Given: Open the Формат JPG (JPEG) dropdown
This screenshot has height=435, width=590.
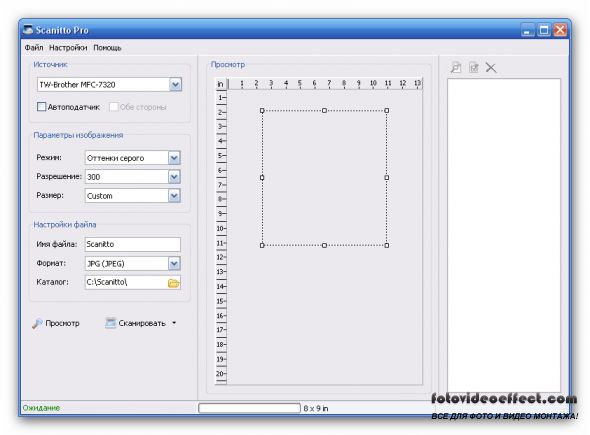Looking at the screenshot, I should click(x=174, y=263).
